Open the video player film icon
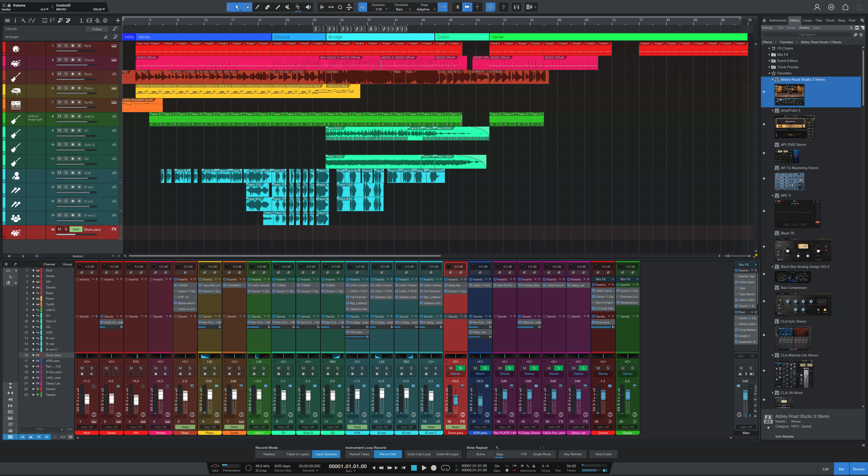868x476 pixels. [x=516, y=7]
